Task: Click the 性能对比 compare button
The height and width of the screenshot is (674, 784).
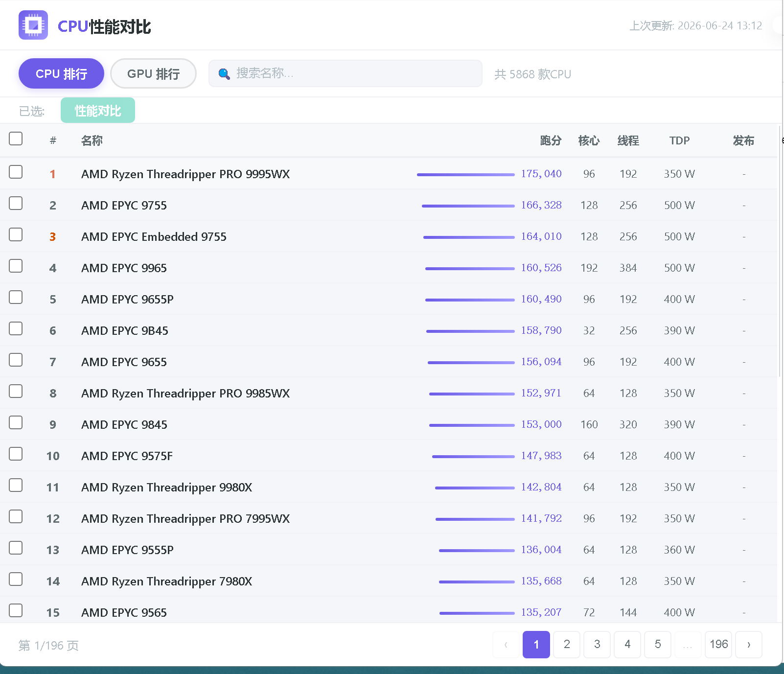Action: (x=98, y=111)
